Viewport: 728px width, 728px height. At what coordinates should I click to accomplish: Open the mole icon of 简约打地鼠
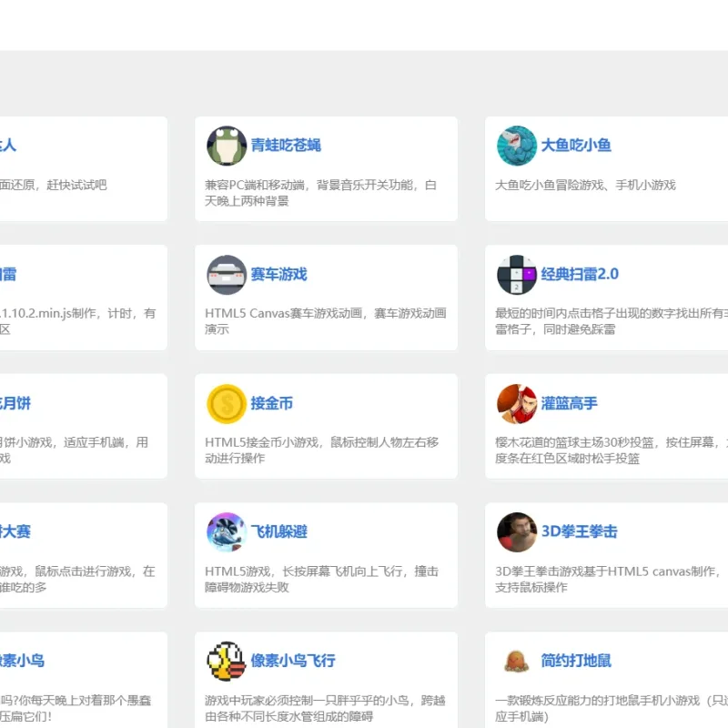(517, 662)
